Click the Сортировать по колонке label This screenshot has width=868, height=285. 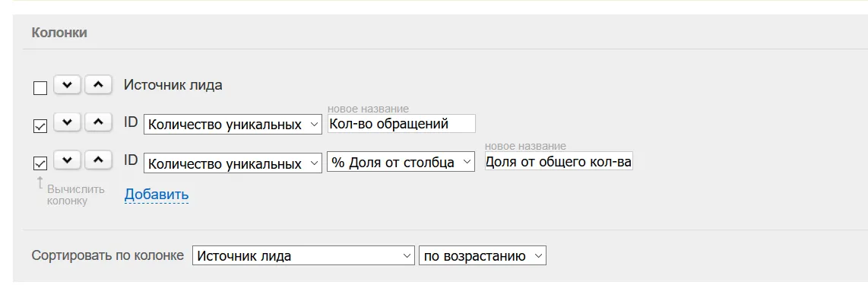click(x=108, y=255)
